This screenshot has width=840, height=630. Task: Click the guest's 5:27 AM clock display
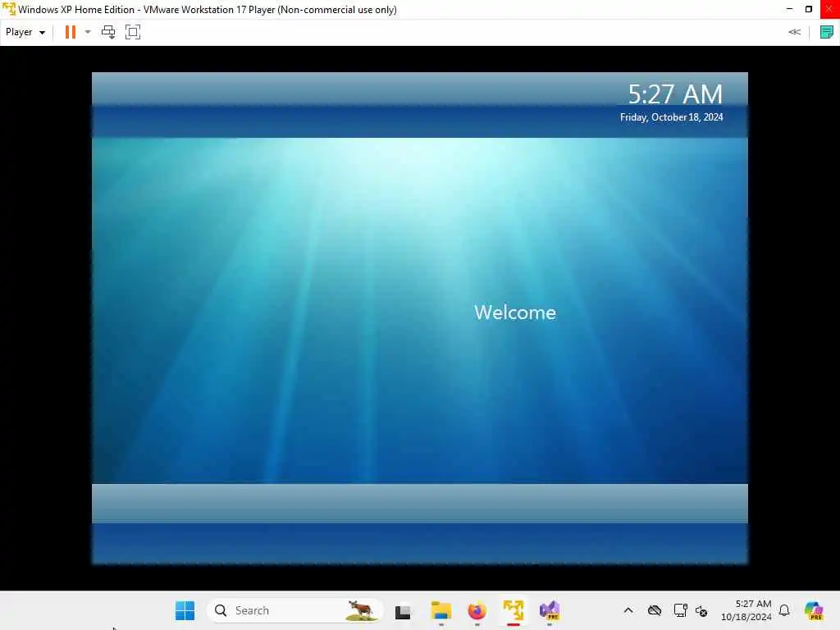[675, 94]
